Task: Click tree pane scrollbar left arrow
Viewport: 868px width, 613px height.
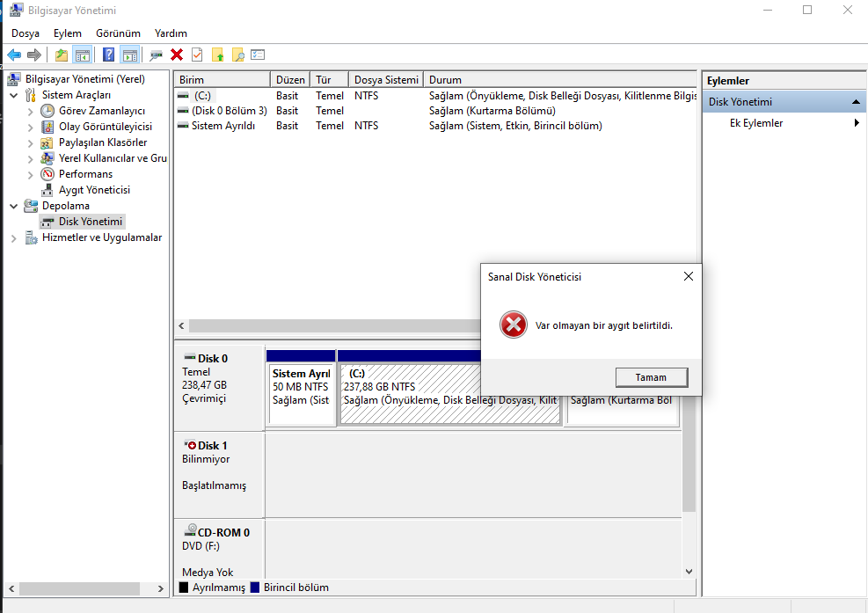Action: pyautogui.click(x=11, y=588)
